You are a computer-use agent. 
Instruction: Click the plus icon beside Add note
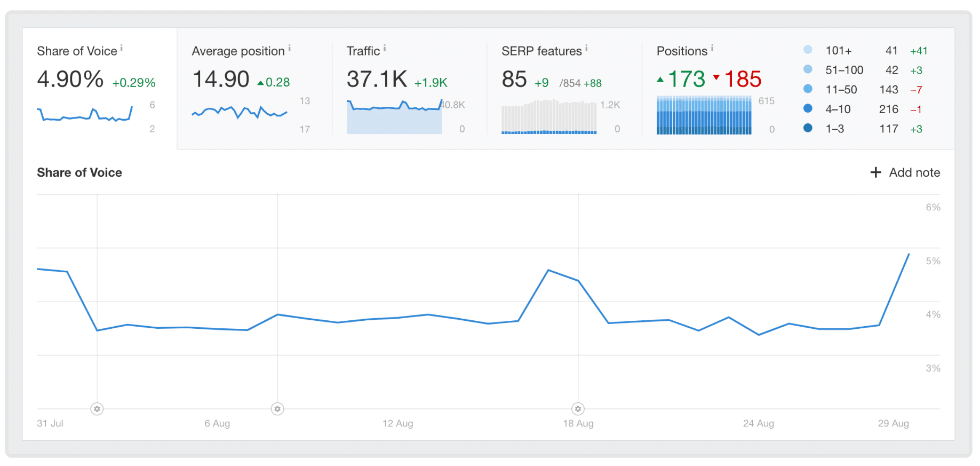pos(875,172)
